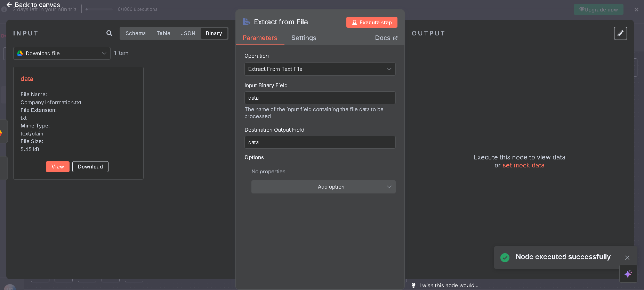
Task: Select the Parameters tab
Action: pos(260,38)
